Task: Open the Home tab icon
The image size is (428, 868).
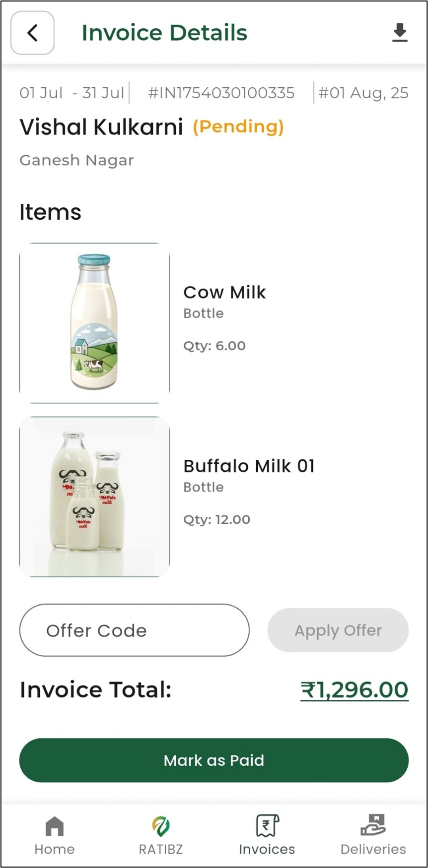Action: pyautogui.click(x=55, y=827)
